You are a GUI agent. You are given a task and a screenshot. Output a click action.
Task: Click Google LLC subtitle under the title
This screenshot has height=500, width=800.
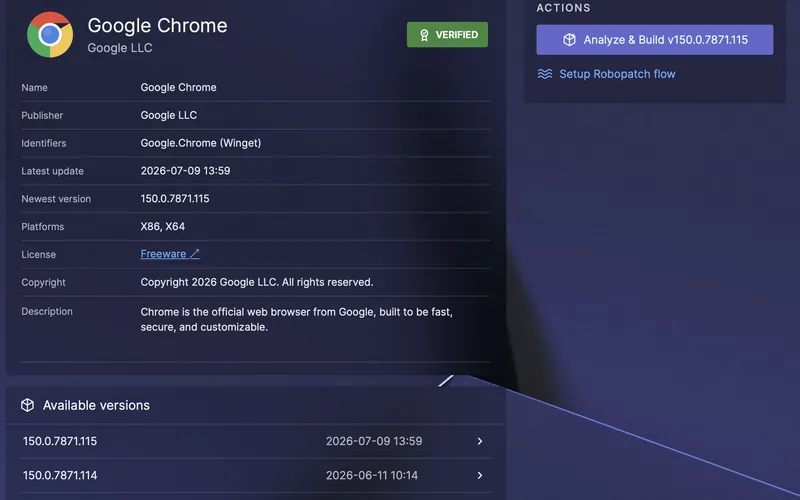[120, 48]
